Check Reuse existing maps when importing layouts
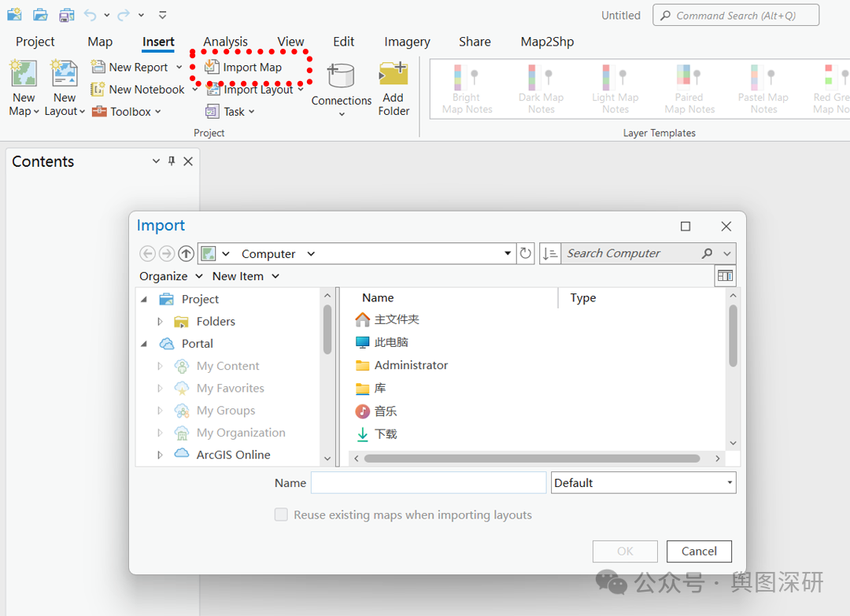Image resolution: width=850 pixels, height=616 pixels. [281, 515]
